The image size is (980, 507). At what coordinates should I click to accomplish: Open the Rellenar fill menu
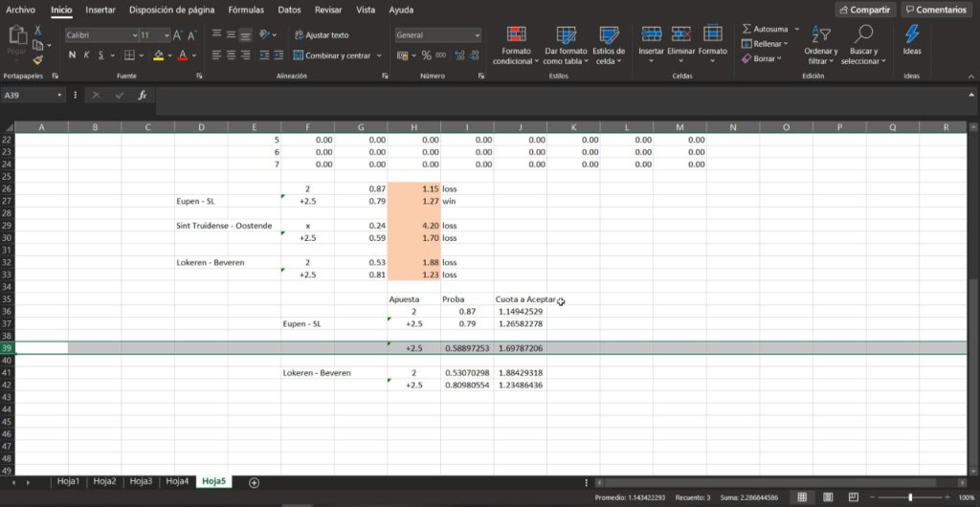tap(765, 44)
